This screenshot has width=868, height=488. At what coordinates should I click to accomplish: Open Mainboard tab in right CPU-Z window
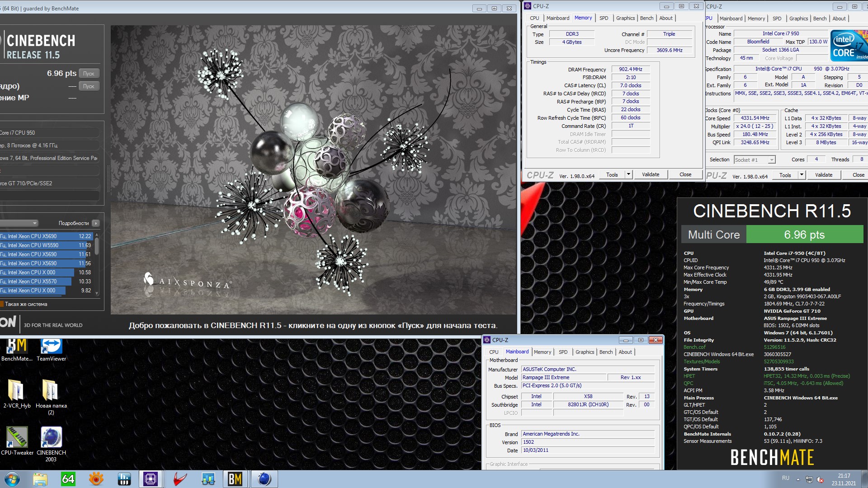[x=731, y=19]
